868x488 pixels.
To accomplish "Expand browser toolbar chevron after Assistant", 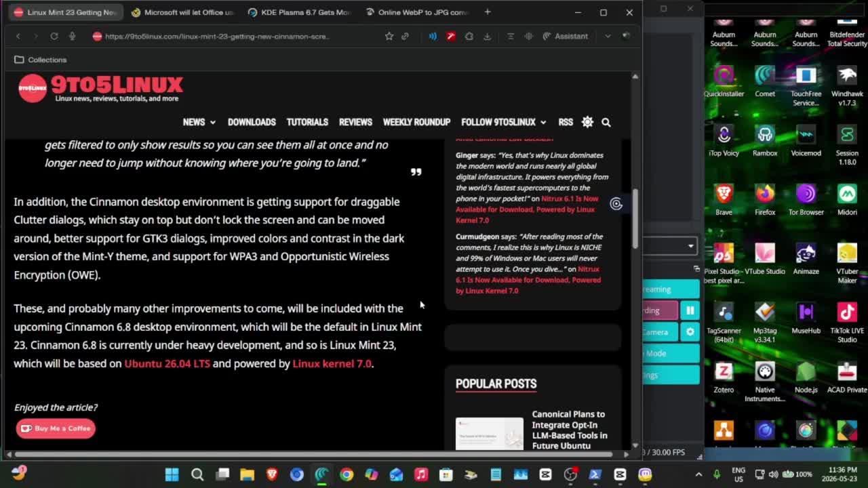I will click(608, 36).
